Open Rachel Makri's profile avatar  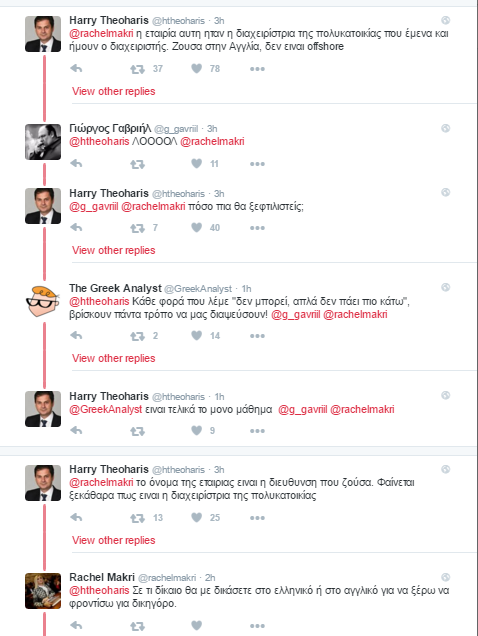[43, 591]
